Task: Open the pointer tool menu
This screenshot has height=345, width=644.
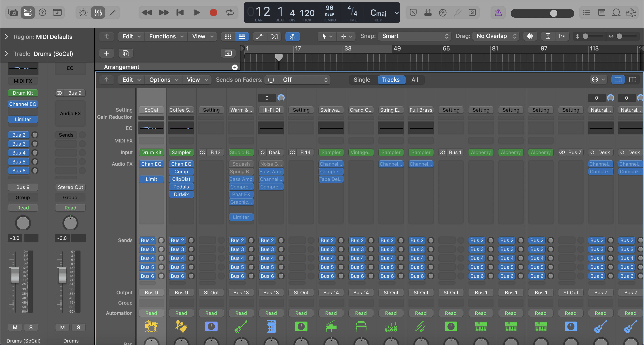Action: pyautogui.click(x=327, y=36)
